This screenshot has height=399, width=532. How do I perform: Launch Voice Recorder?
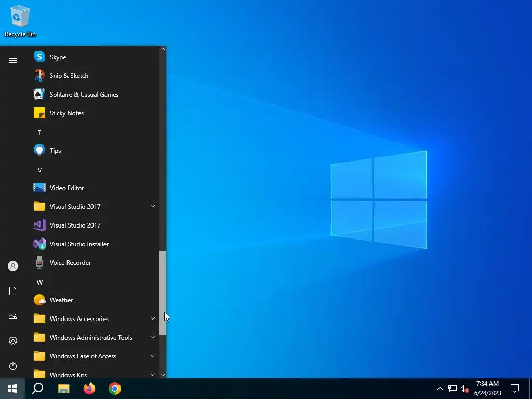point(95,262)
